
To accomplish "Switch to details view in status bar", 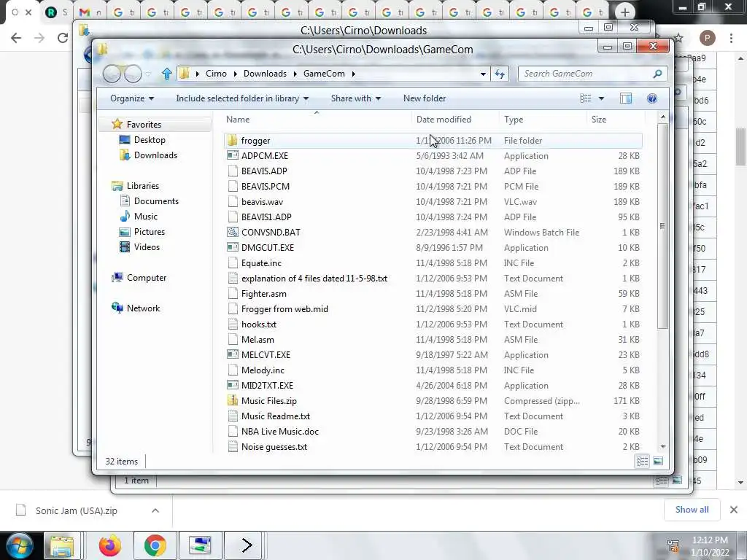I will pyautogui.click(x=642, y=461).
